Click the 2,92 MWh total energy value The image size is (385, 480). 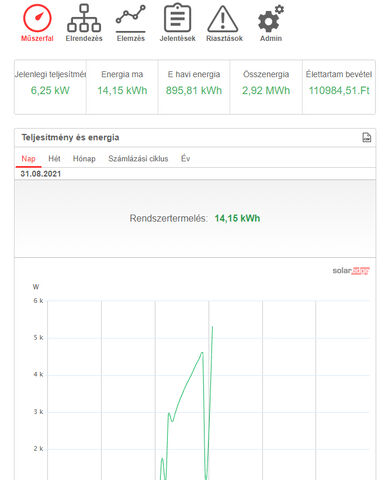(x=266, y=90)
